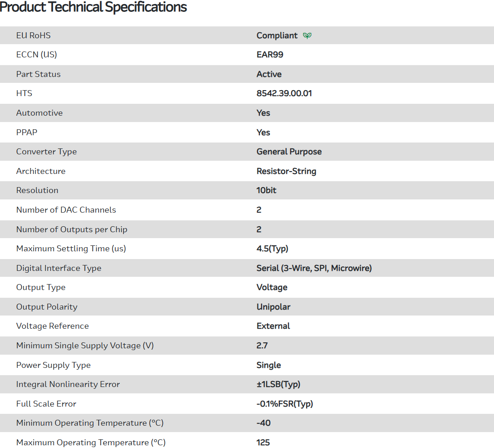Click the 4.5(Typ) settling time value
494x448 pixels.
click(272, 249)
